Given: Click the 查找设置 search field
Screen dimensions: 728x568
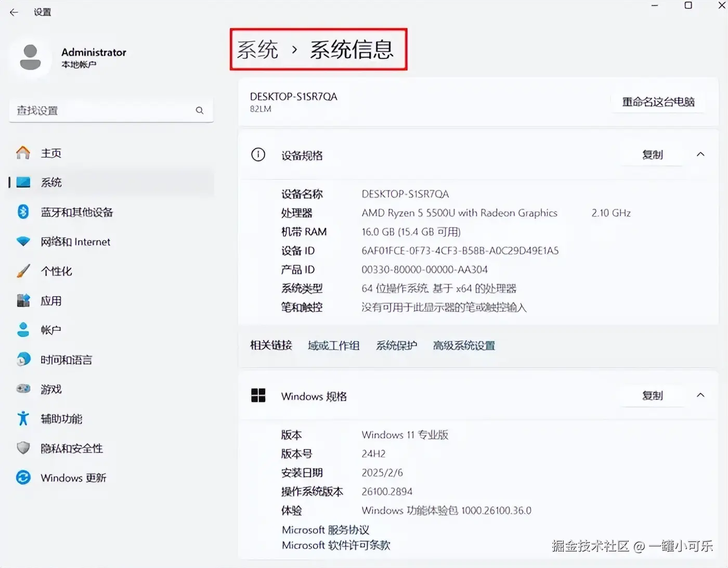Looking at the screenshot, I should click(111, 110).
